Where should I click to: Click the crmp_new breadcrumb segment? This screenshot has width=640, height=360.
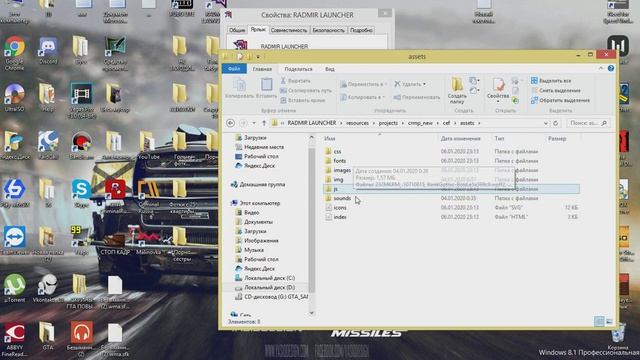pos(420,123)
